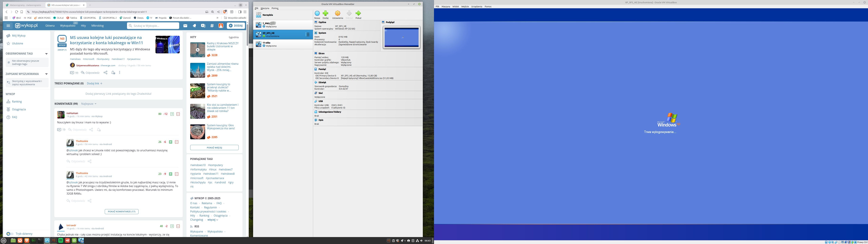Open wykop notifications bell icon
The width and height of the screenshot is (868, 244).
(x=194, y=26)
